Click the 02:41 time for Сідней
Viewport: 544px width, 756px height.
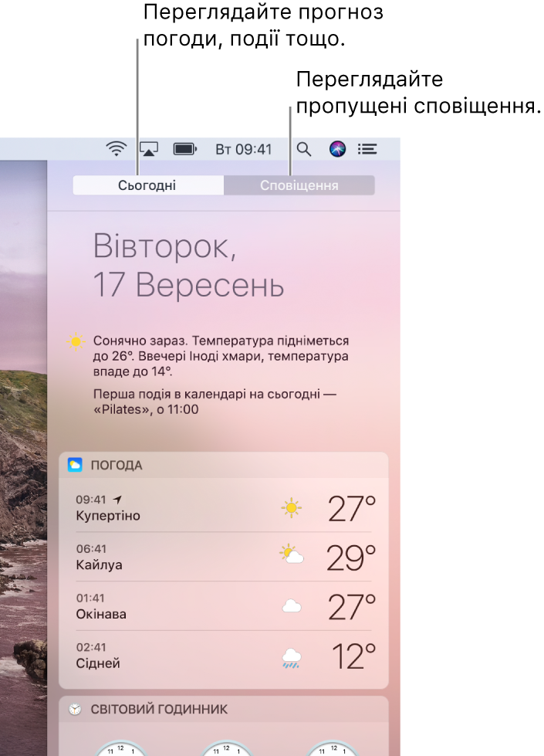[91, 647]
